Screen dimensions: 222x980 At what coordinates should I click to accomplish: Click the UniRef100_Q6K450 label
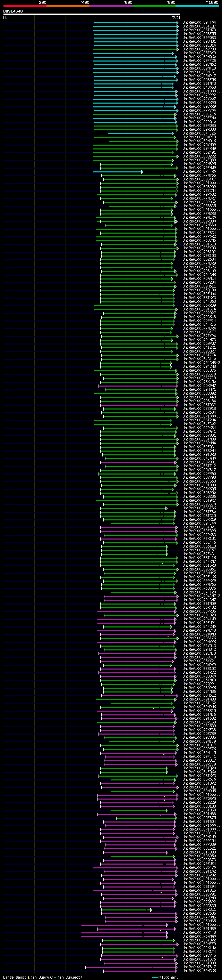click(199, 382)
